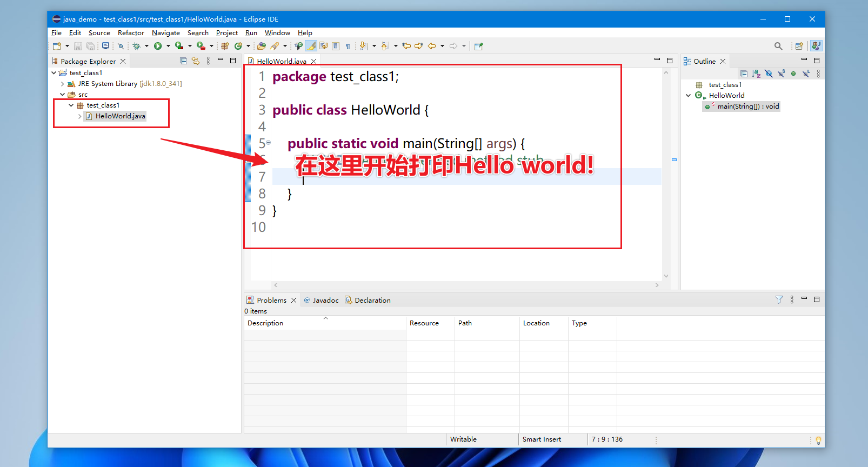Toggle Block Selection mode icon
This screenshot has width=868, height=467.
click(x=336, y=46)
